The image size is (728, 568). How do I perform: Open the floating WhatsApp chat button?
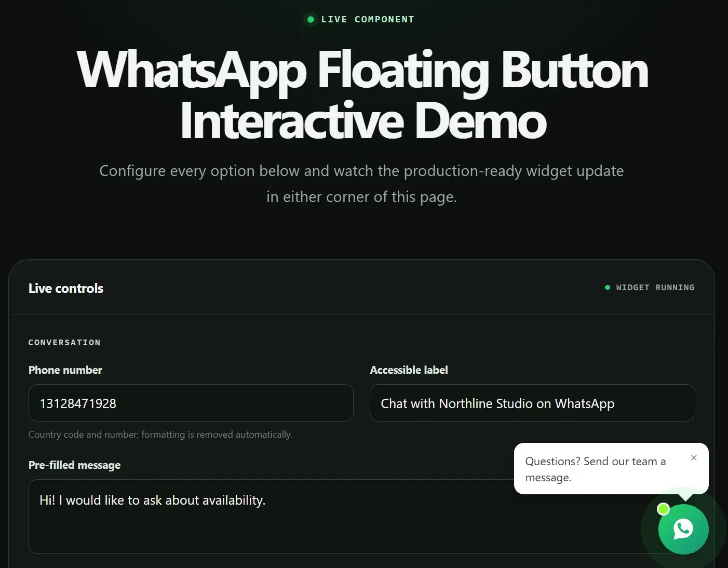pos(683,529)
